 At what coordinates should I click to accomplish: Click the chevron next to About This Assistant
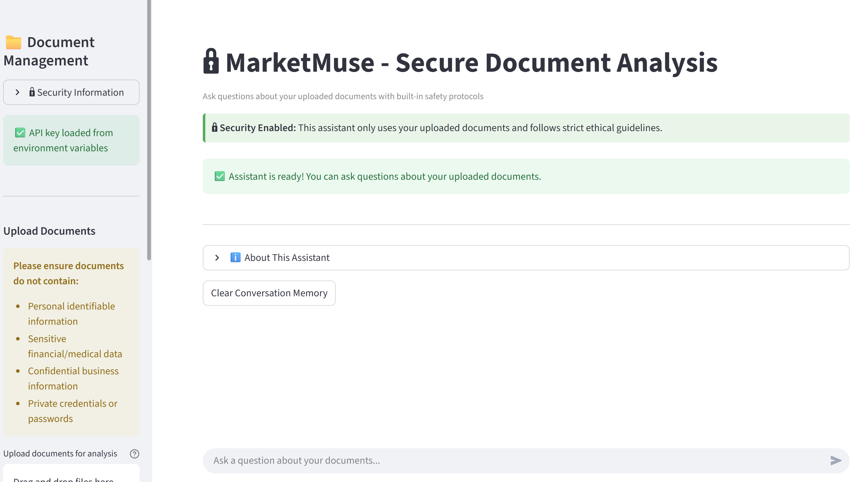217,257
